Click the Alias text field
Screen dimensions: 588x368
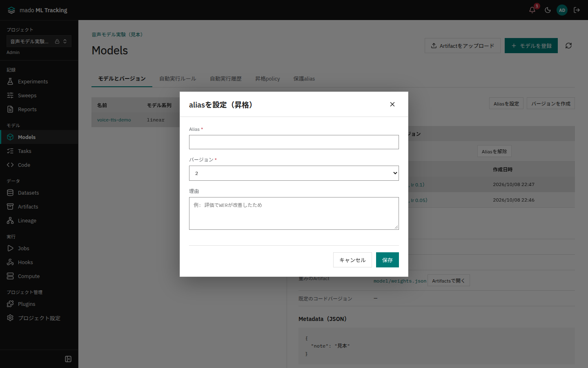294,142
